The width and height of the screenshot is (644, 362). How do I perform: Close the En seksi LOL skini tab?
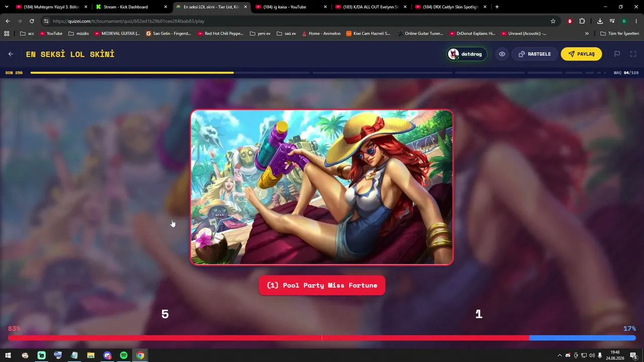pos(246,7)
